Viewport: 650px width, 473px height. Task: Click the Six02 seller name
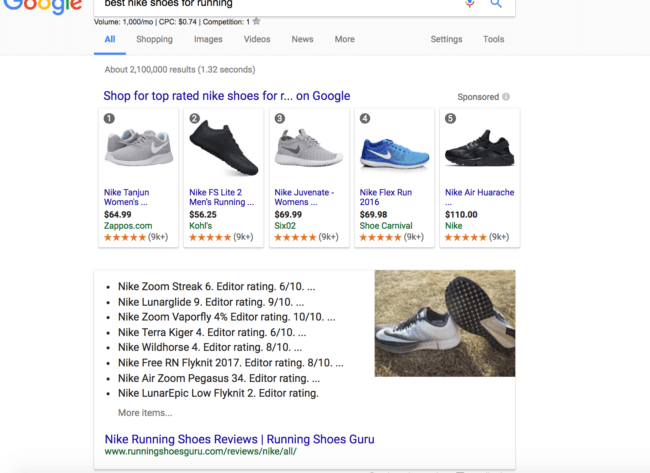point(285,226)
